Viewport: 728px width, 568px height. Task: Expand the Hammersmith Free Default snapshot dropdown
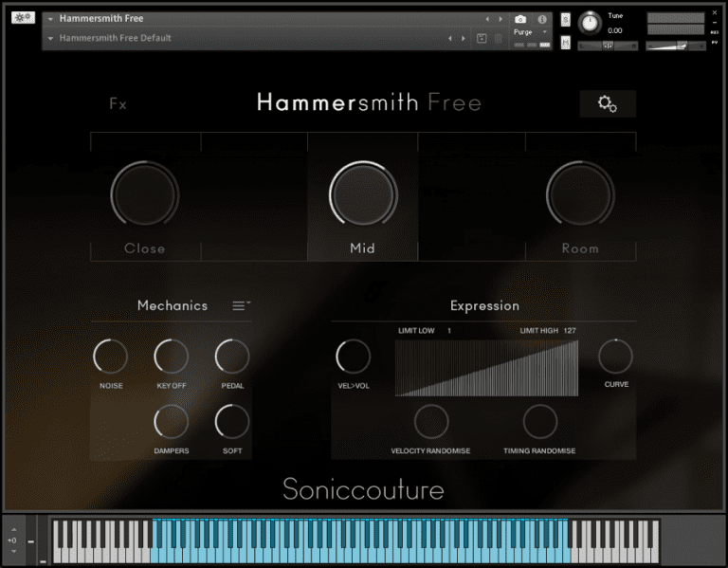[50, 38]
